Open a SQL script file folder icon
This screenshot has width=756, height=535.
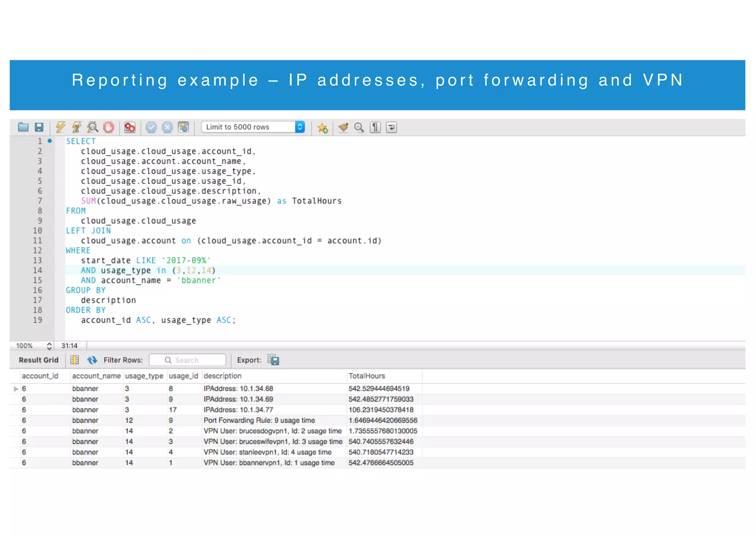[x=23, y=127]
